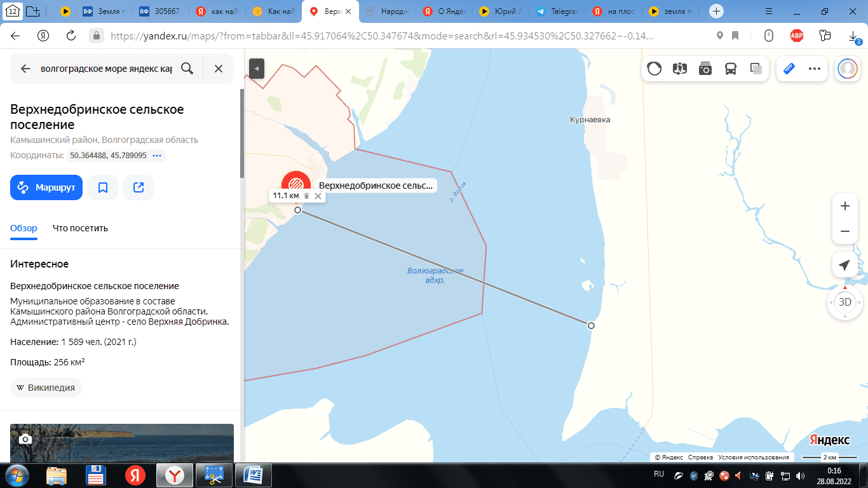Share the Верхнедобринское place link
Screen dimensions: 868x488
coord(139,187)
